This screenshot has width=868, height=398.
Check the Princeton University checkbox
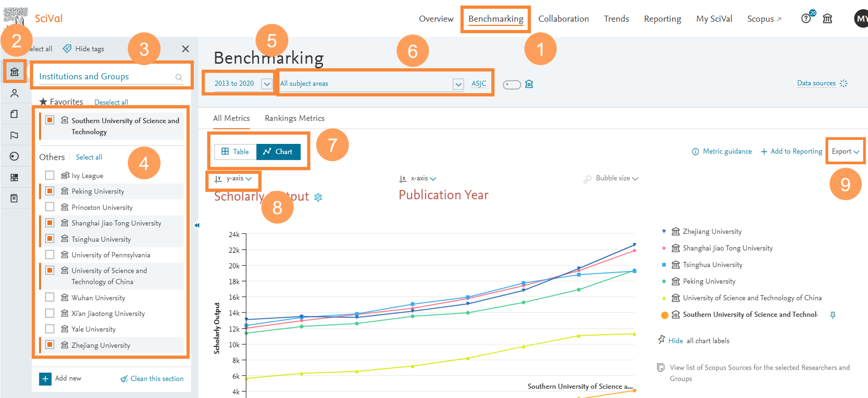tap(50, 207)
